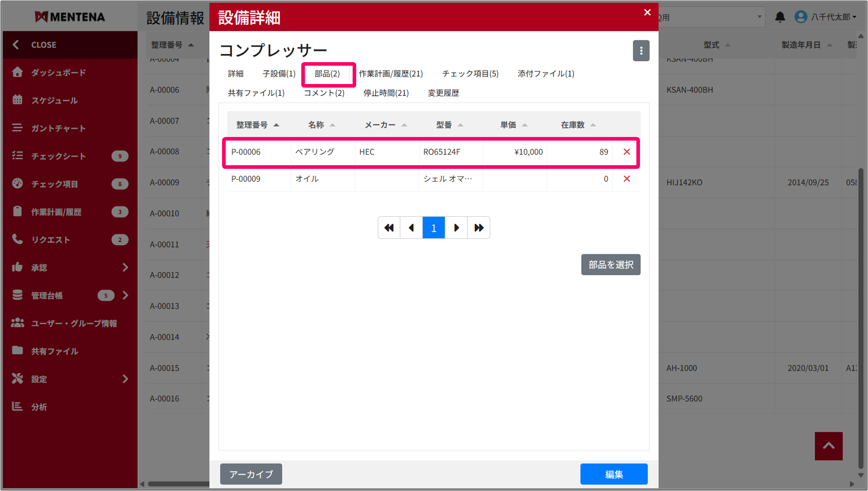Viewport: 868px width, 491px height.
Task: Expand the 管理台帳 sidebar section
Action: pos(125,295)
